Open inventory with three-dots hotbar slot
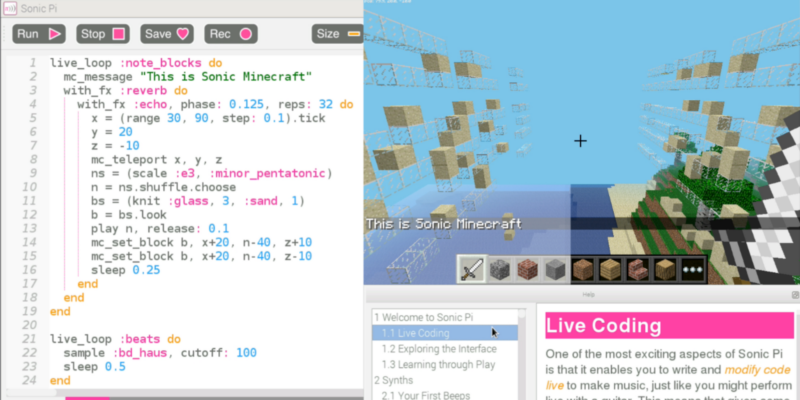The width and height of the screenshot is (800, 400). [693, 269]
